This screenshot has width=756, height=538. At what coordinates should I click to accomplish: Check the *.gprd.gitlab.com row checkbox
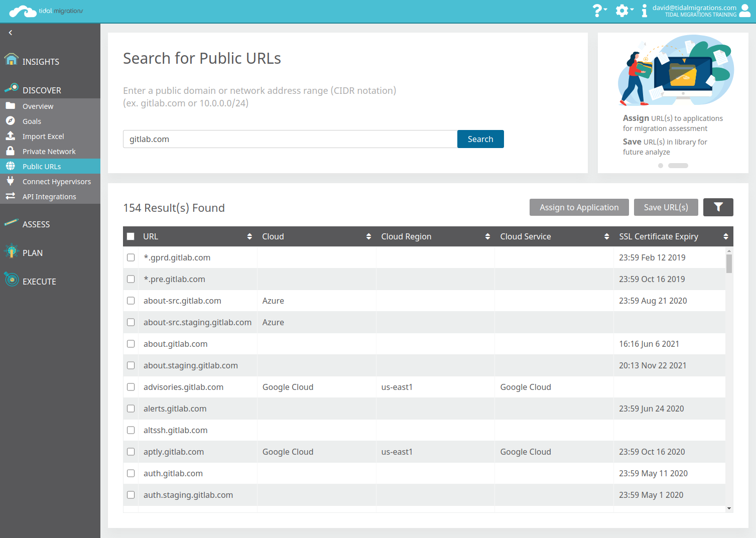click(x=131, y=257)
